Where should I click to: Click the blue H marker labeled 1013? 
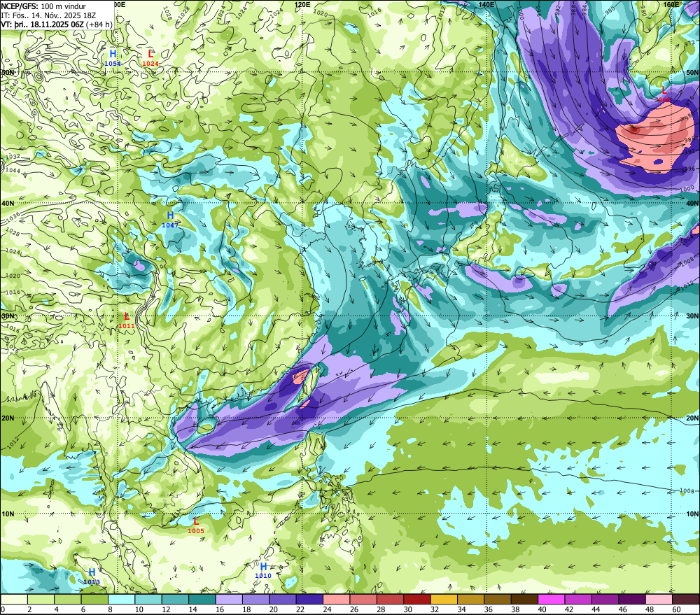[x=92, y=572]
